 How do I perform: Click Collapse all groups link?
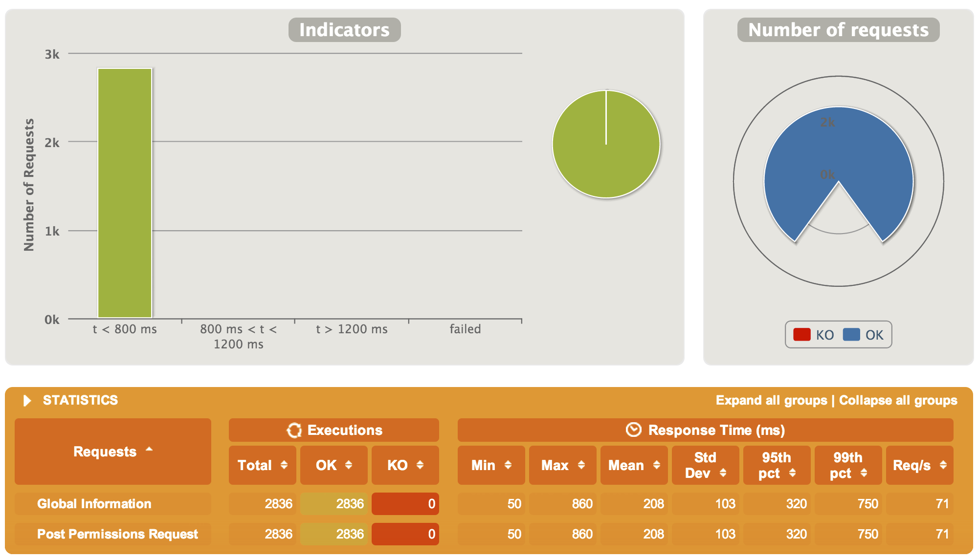(x=898, y=400)
